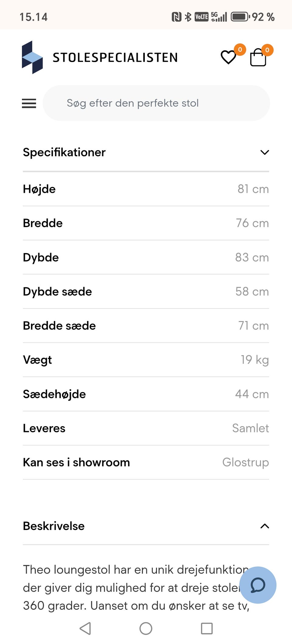This screenshot has height=644, width=292.
Task: Tap the Glostrup showroom value
Action: [245, 462]
